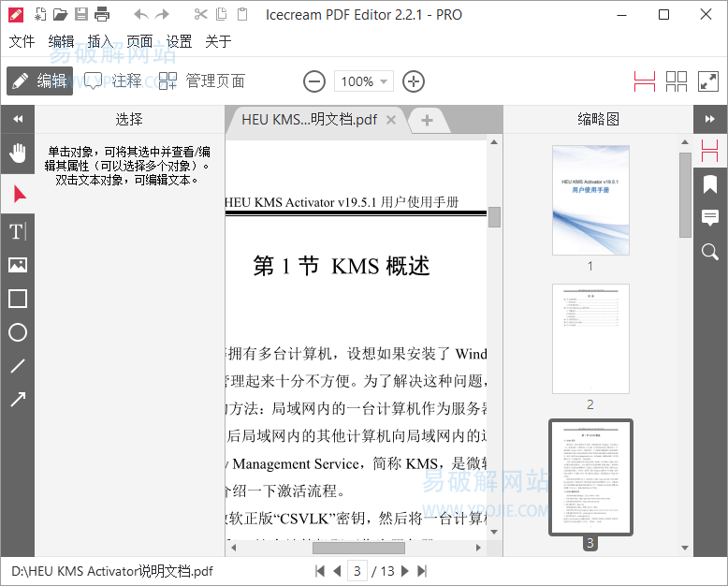
Task: Click document scroll down arrow
Action: pyautogui.click(x=494, y=532)
